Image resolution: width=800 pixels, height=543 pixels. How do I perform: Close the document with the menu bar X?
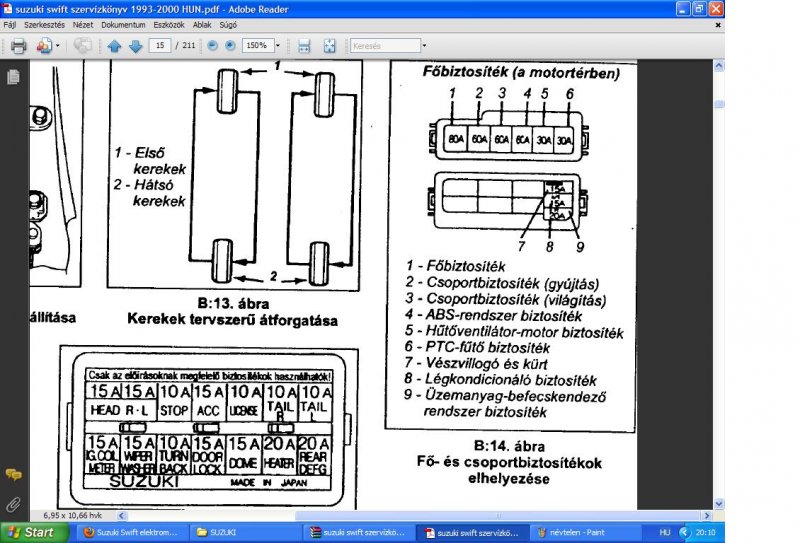(718, 24)
